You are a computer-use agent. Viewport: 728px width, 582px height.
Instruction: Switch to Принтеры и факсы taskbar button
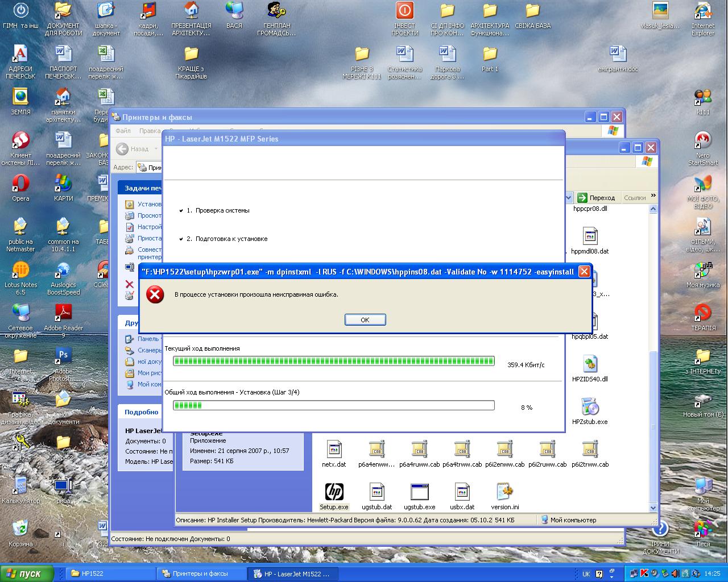pyautogui.click(x=202, y=573)
